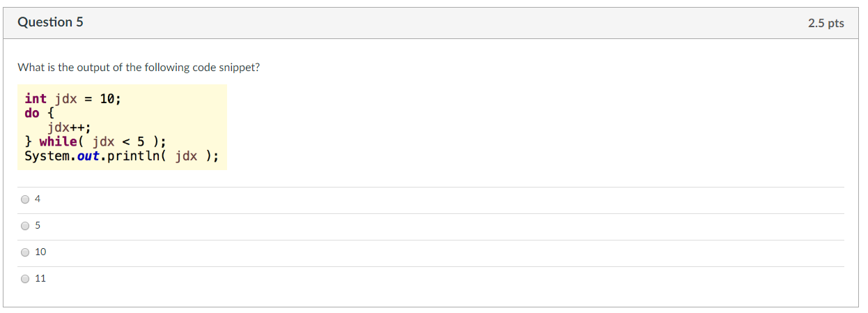The height and width of the screenshot is (313, 868).
Task: Select the radio button for answer 4
Action: [25, 199]
